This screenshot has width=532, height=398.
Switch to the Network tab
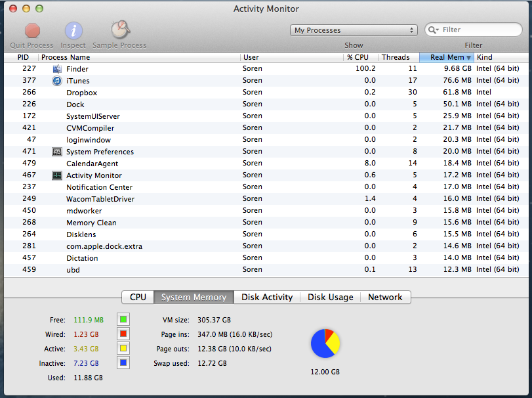point(386,297)
